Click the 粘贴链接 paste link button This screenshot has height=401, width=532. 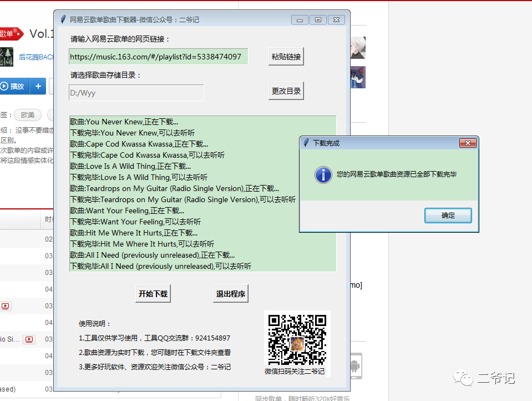point(286,57)
